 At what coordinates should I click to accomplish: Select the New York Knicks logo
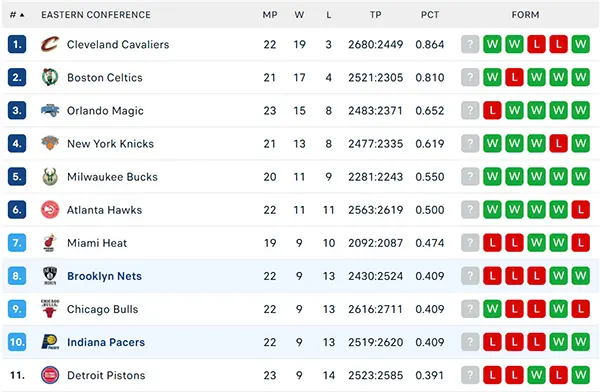point(50,143)
